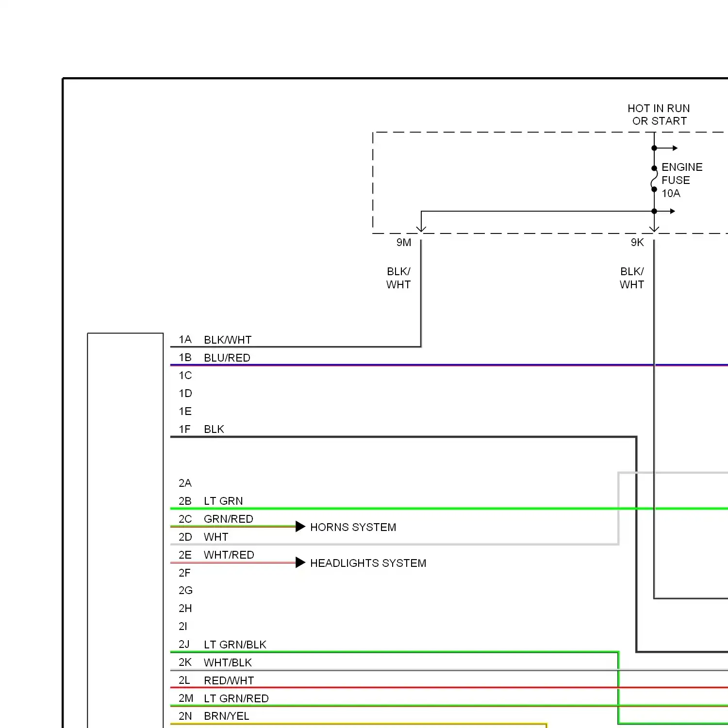Click pin 2D label

point(185,537)
